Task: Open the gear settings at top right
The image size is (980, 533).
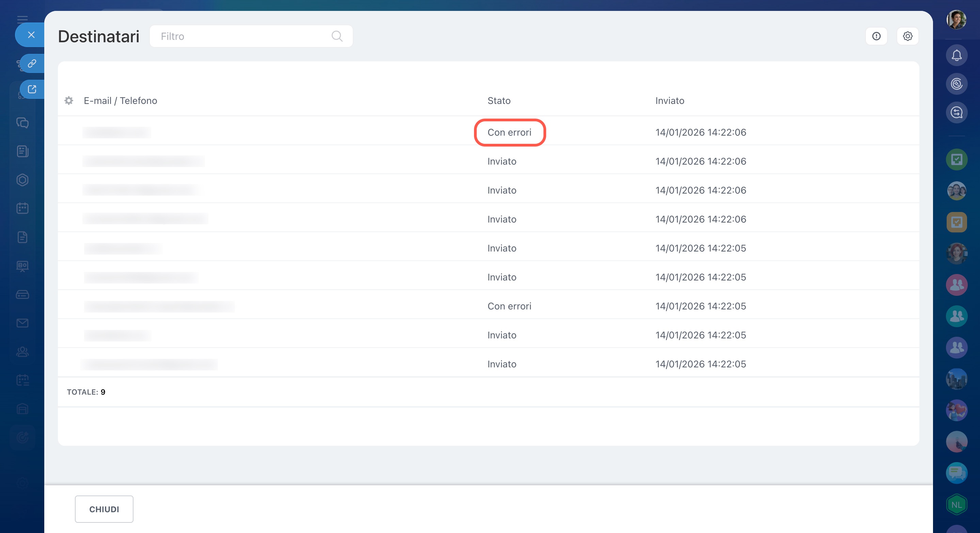Action: coord(907,36)
